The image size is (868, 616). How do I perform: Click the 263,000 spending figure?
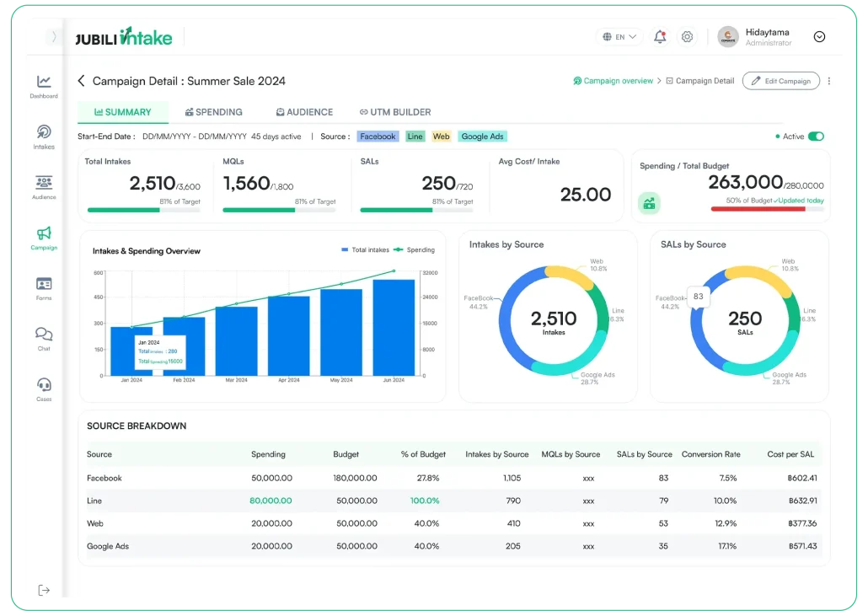[x=745, y=182]
